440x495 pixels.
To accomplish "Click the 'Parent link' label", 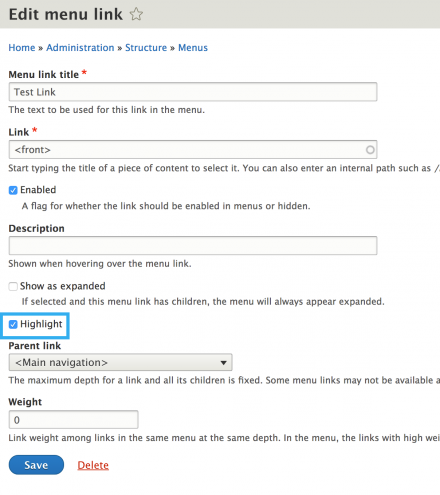I will click(35, 346).
